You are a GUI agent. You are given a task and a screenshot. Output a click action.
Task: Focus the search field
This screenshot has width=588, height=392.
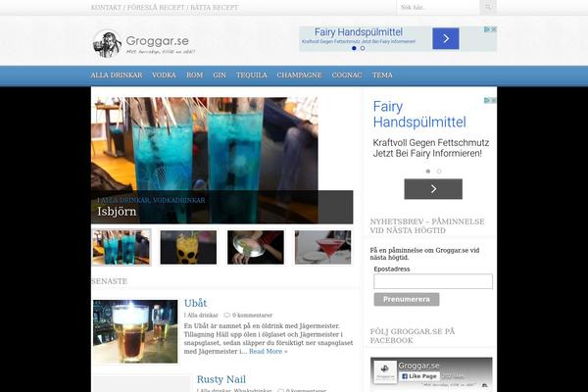click(x=438, y=7)
